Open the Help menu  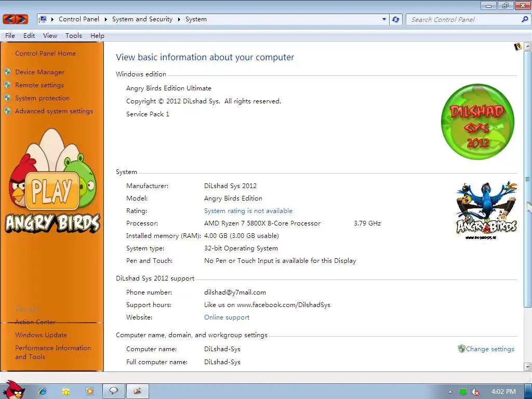97,36
